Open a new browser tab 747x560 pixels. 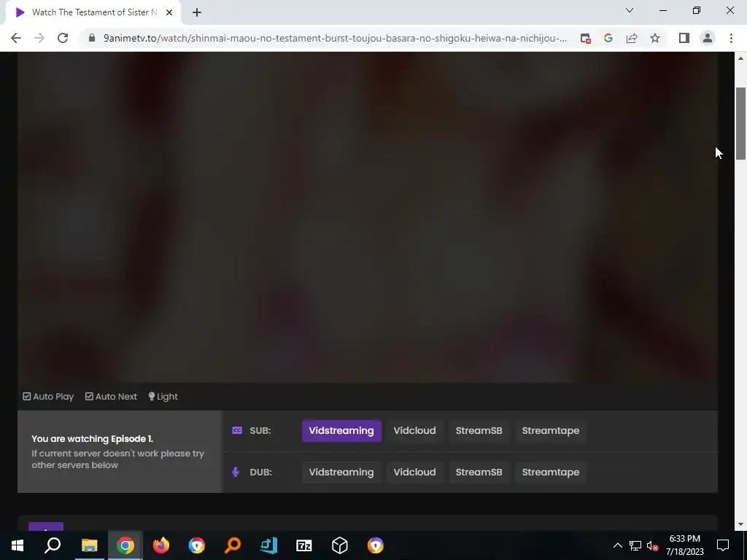click(197, 12)
